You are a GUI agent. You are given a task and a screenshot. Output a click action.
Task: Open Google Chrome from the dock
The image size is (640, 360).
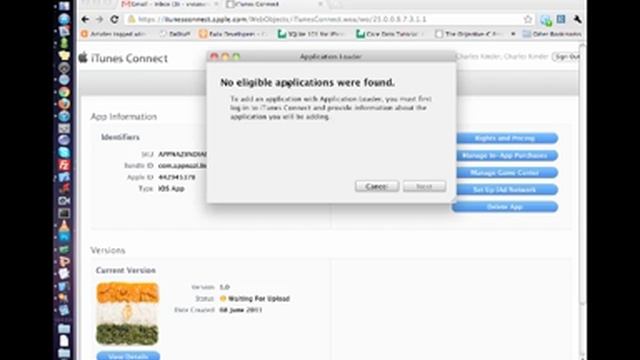[64, 92]
